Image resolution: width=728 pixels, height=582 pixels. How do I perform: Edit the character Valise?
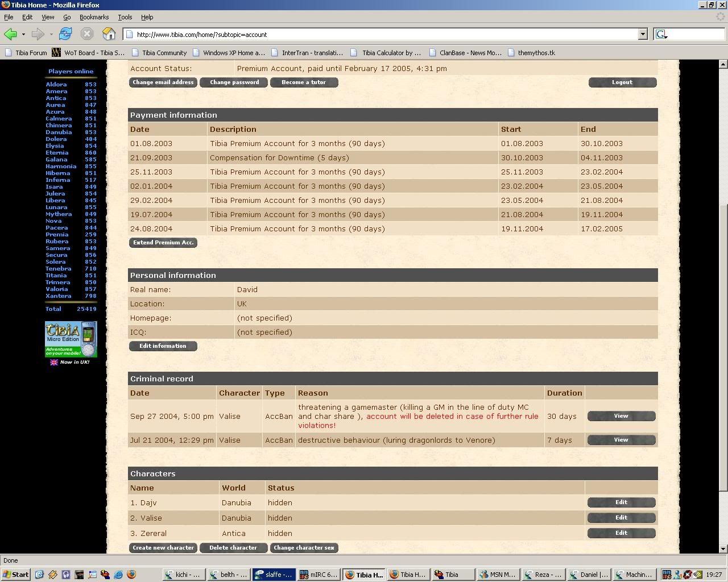[x=621, y=518]
